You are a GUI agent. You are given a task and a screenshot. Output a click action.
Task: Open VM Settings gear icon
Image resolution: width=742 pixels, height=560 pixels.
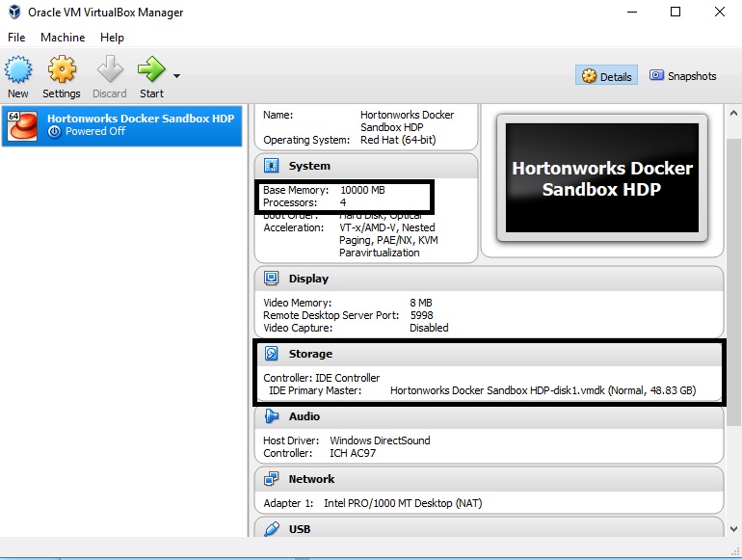[62, 69]
